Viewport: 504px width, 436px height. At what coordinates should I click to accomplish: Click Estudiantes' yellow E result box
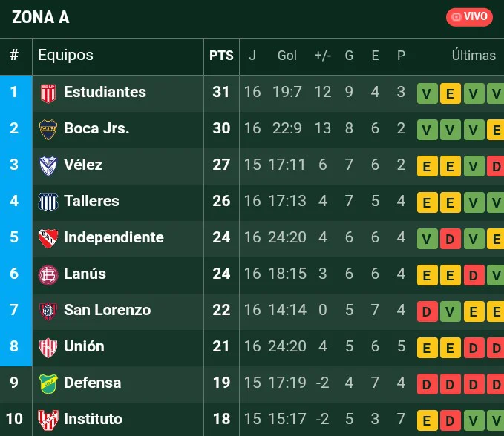click(x=450, y=93)
